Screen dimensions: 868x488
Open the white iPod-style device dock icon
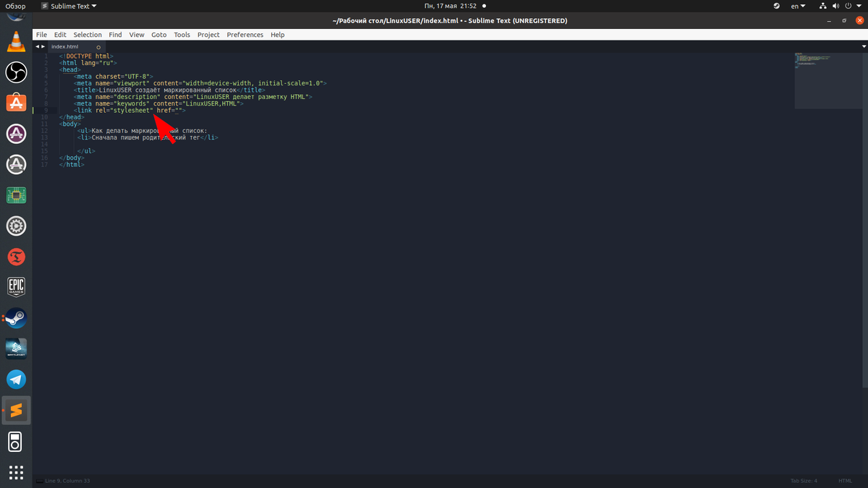tap(16, 441)
